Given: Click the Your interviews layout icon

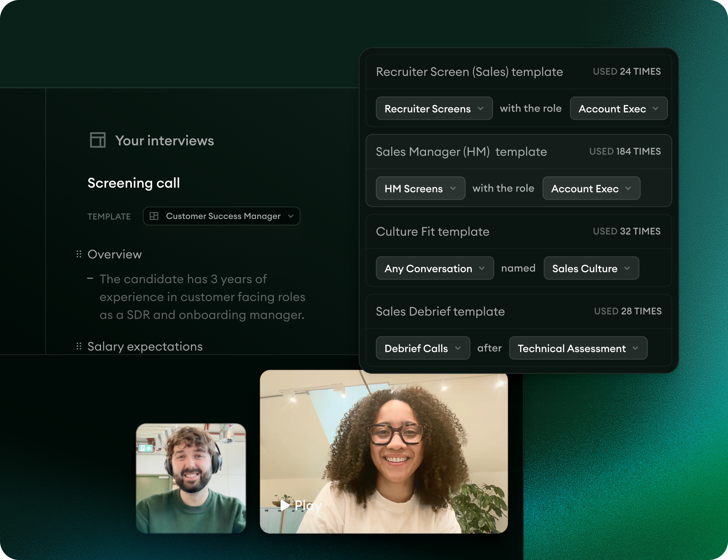Looking at the screenshot, I should click(x=98, y=140).
